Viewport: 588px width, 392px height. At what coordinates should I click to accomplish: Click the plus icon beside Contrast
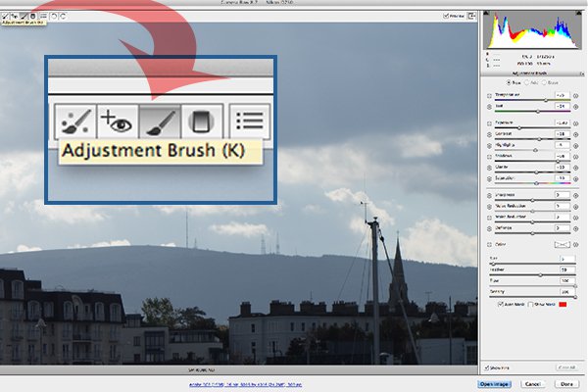[x=576, y=134]
